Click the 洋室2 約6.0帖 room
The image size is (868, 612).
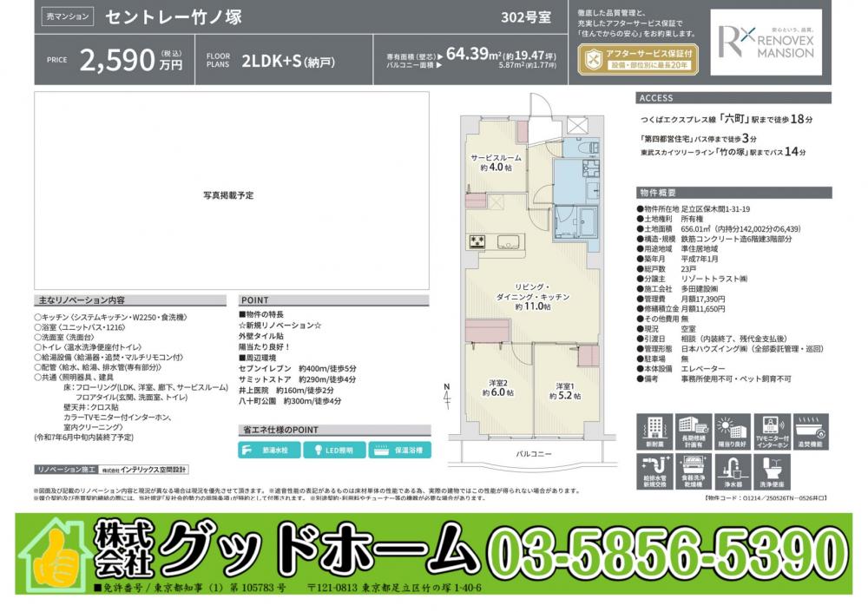(498, 388)
